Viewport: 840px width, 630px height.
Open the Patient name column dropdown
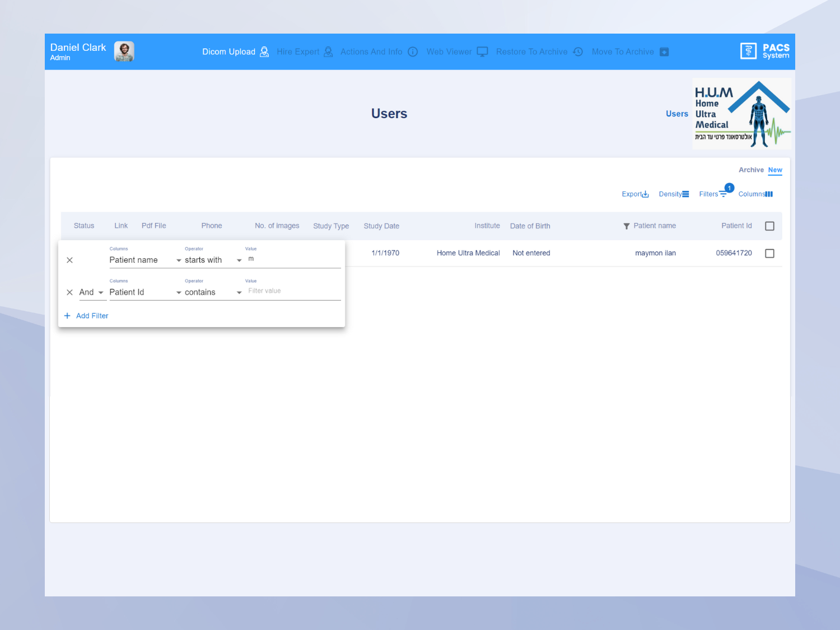(x=146, y=260)
